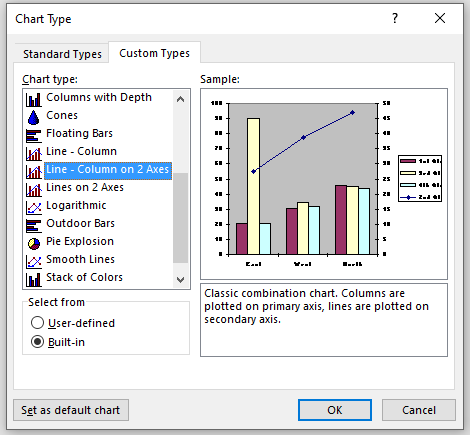Viewport: 470px width, 435px height.
Task: Click the Cones chart type icon
Action: pyautogui.click(x=34, y=117)
